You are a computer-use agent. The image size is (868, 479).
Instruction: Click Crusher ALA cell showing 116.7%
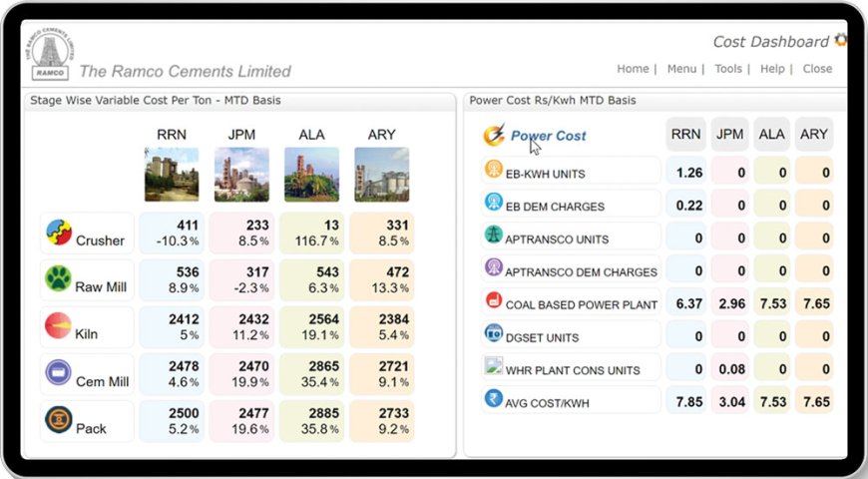311,233
